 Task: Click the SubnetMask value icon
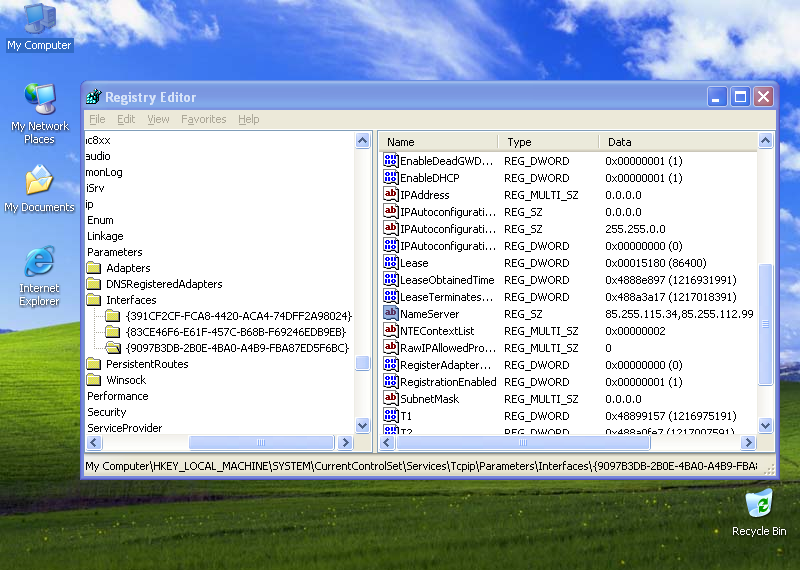click(x=390, y=399)
